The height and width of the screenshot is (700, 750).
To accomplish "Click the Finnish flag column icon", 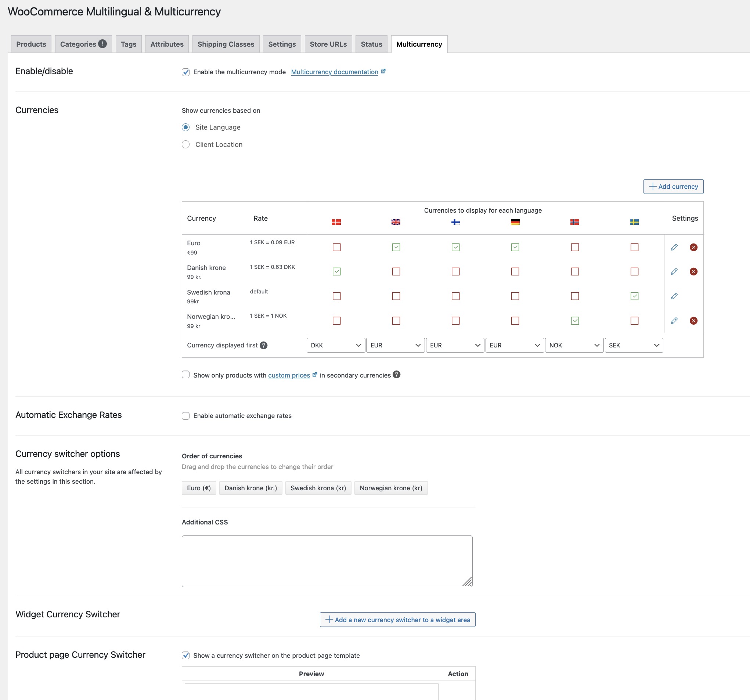I will click(x=456, y=222).
